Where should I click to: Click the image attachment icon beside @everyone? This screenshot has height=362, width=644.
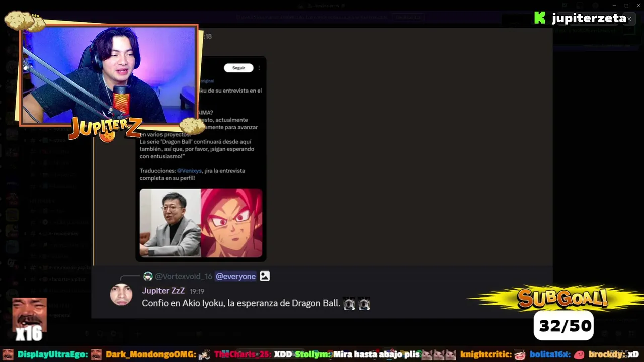click(265, 276)
